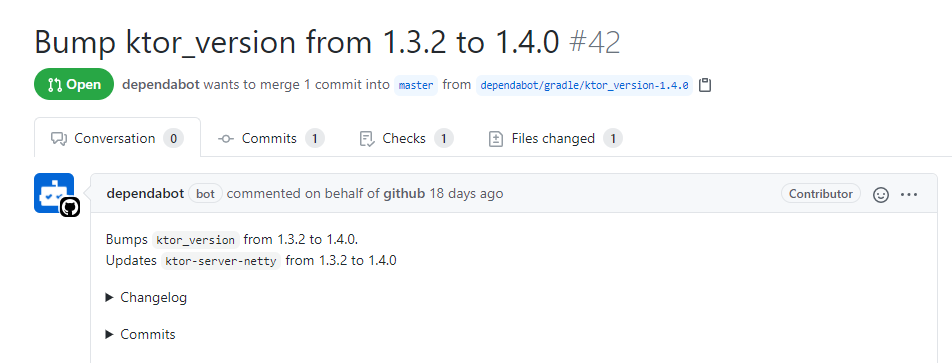This screenshot has height=363, width=952.
Task: Expand the Changelog disclosure triangle
Action: click(x=109, y=297)
